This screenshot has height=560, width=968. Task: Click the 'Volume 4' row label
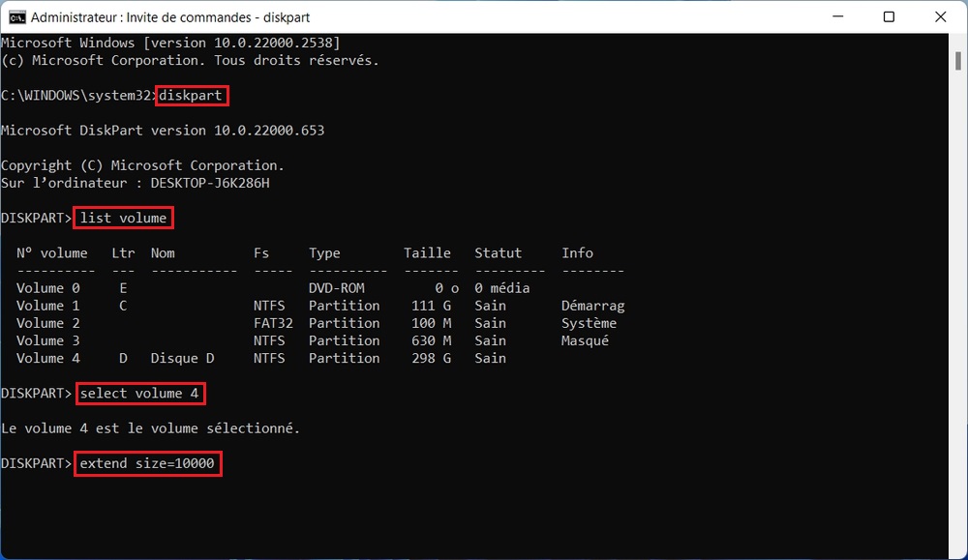click(x=48, y=358)
